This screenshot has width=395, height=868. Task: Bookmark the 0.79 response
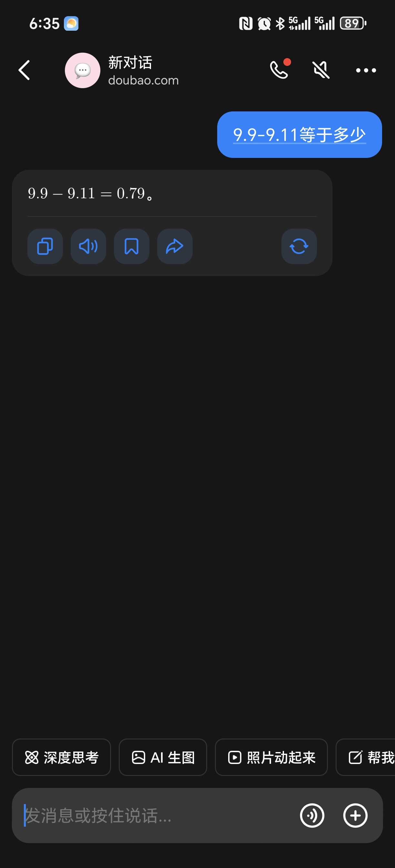point(132,246)
